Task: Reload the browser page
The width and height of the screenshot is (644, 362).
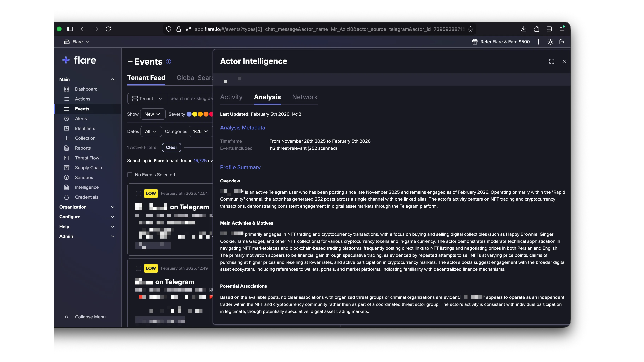Action: [x=108, y=29]
